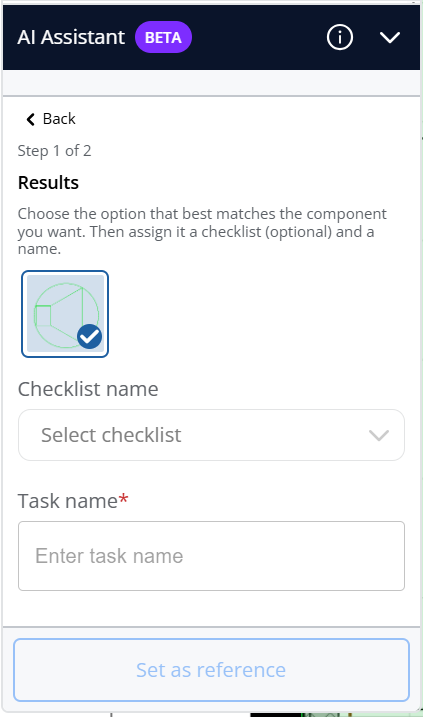Toggle the blue checkmark on the selected result
The height and width of the screenshot is (717, 423).
click(90, 337)
